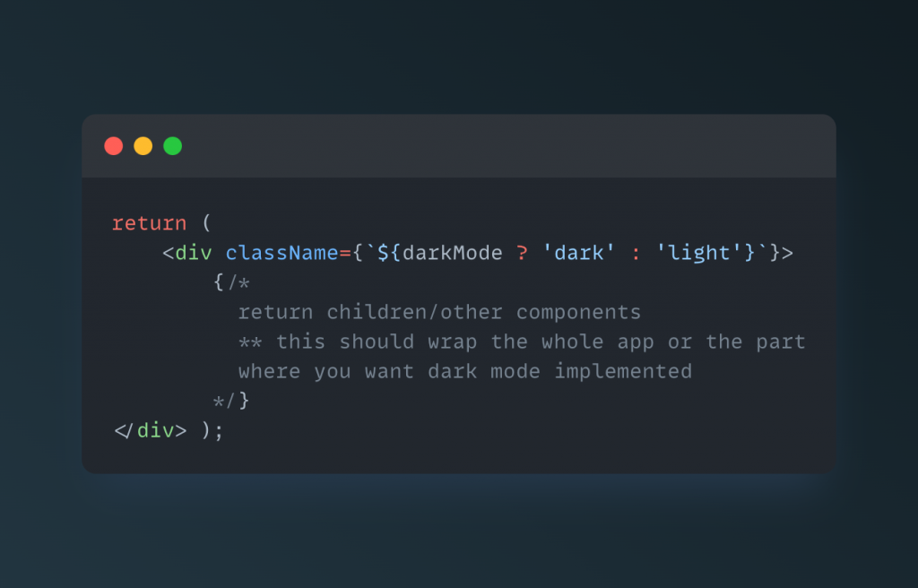Image resolution: width=918 pixels, height=588 pixels.
Task: Click the word 'components' in the comment
Action: click(x=578, y=313)
